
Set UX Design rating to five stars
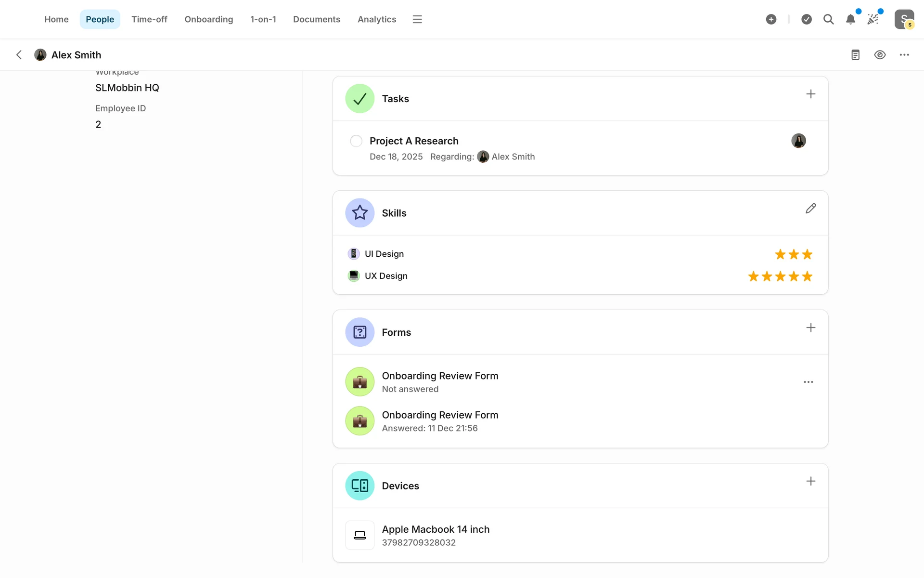pos(807,276)
